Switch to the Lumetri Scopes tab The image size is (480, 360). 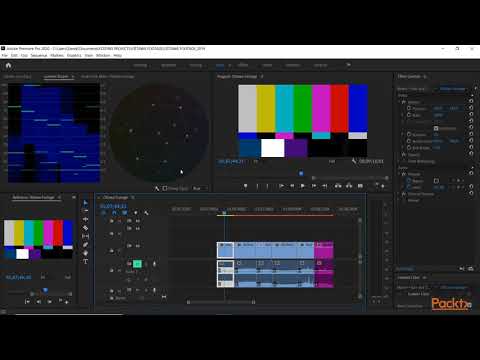56,76
